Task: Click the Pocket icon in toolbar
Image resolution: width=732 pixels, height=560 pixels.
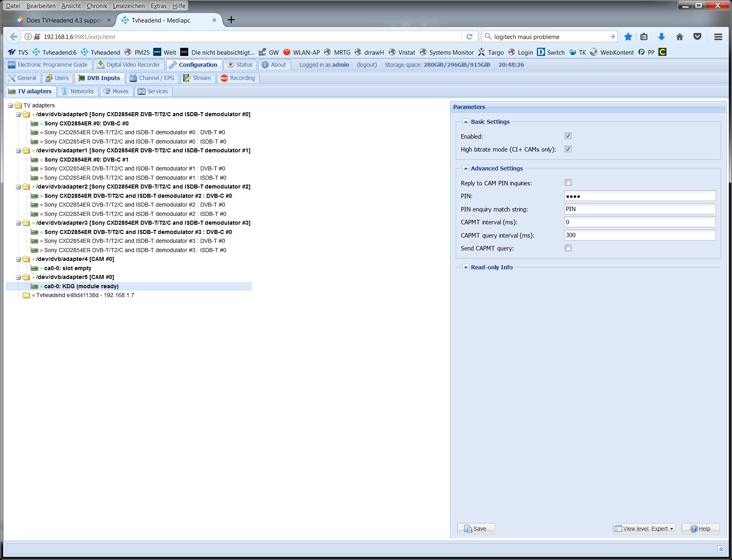Action: point(697,37)
